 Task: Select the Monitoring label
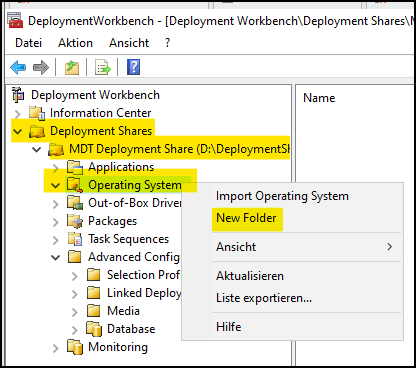point(118,347)
